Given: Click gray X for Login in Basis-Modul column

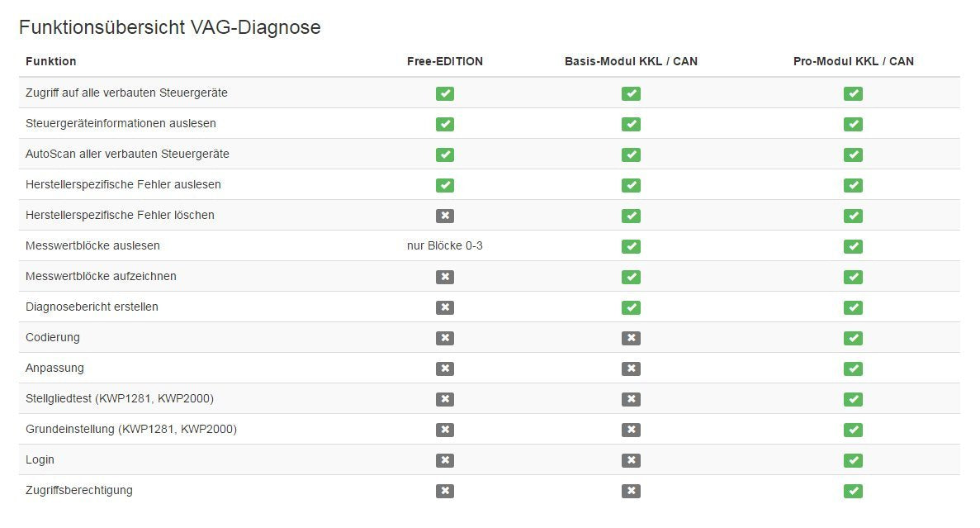Looking at the screenshot, I should click(631, 460).
